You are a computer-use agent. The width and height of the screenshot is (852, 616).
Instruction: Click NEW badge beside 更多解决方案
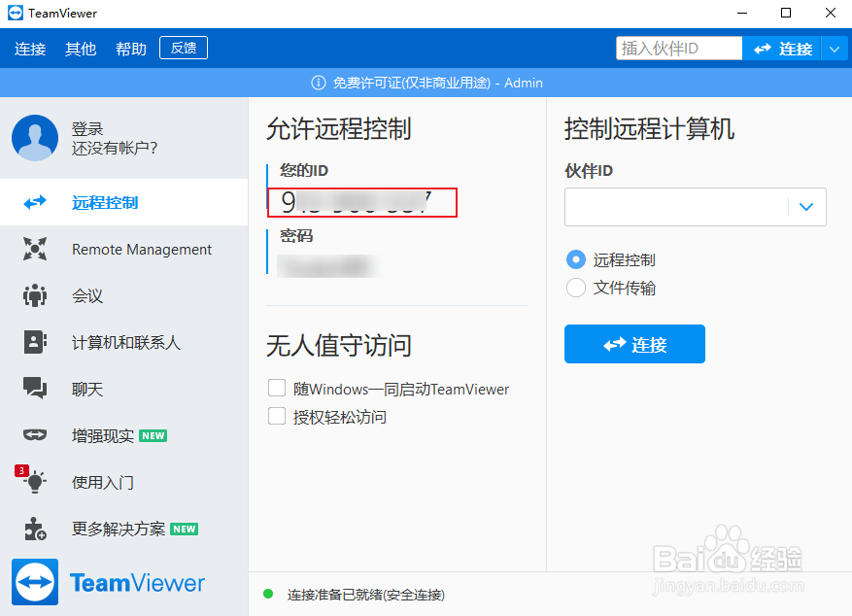pyautogui.click(x=185, y=530)
